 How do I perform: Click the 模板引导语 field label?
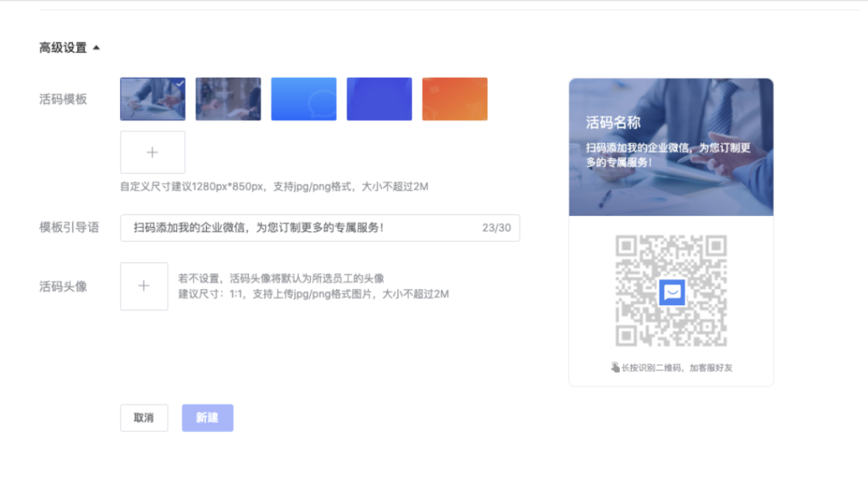(x=69, y=227)
